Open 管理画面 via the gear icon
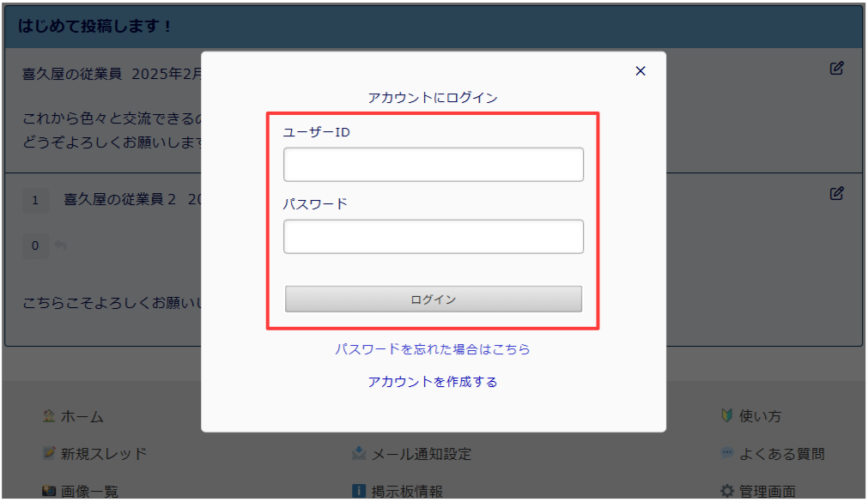 click(x=726, y=491)
